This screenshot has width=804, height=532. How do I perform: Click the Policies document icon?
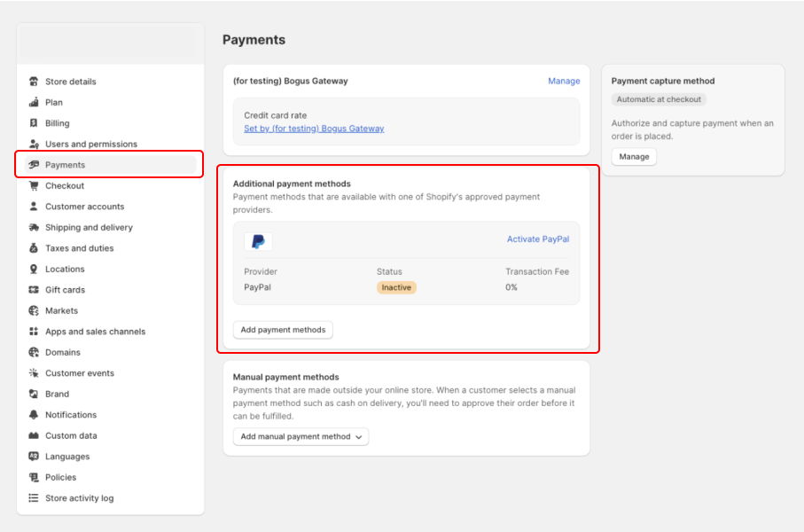click(x=34, y=477)
